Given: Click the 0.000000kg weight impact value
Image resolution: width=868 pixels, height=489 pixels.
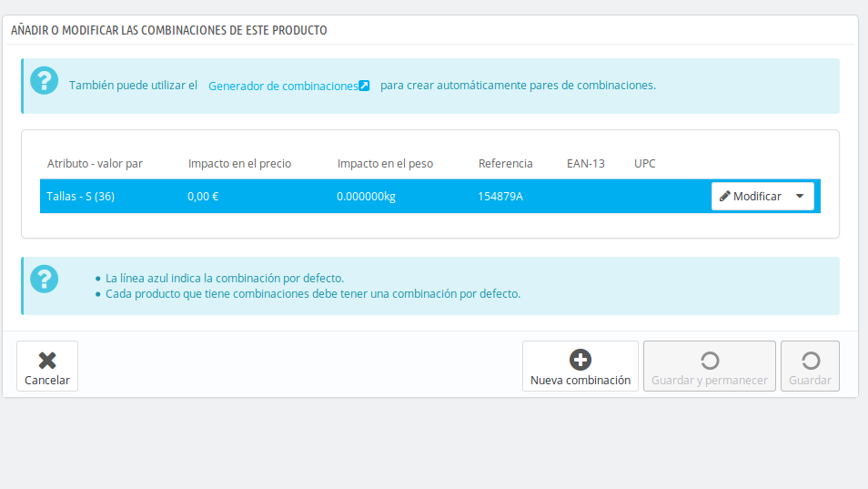Looking at the screenshot, I should [366, 197].
